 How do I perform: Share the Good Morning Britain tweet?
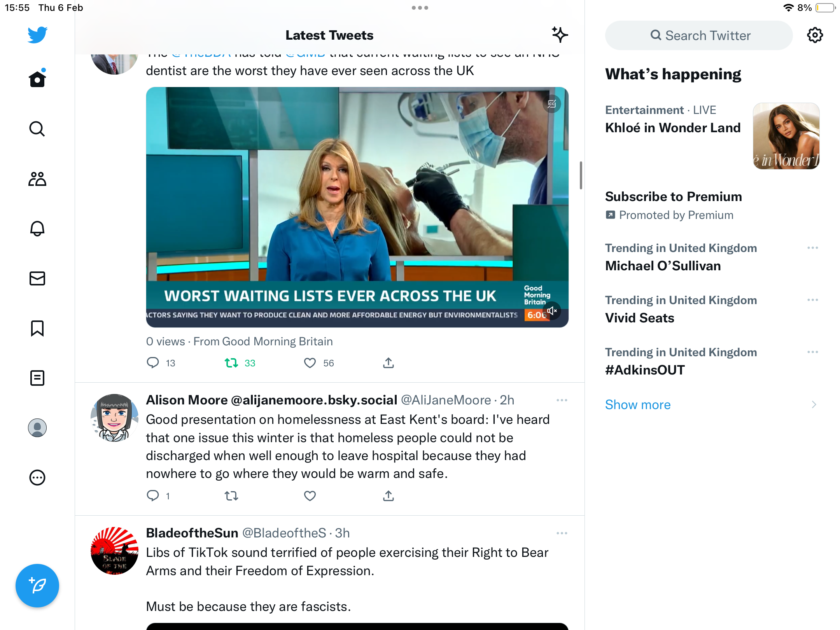388,363
